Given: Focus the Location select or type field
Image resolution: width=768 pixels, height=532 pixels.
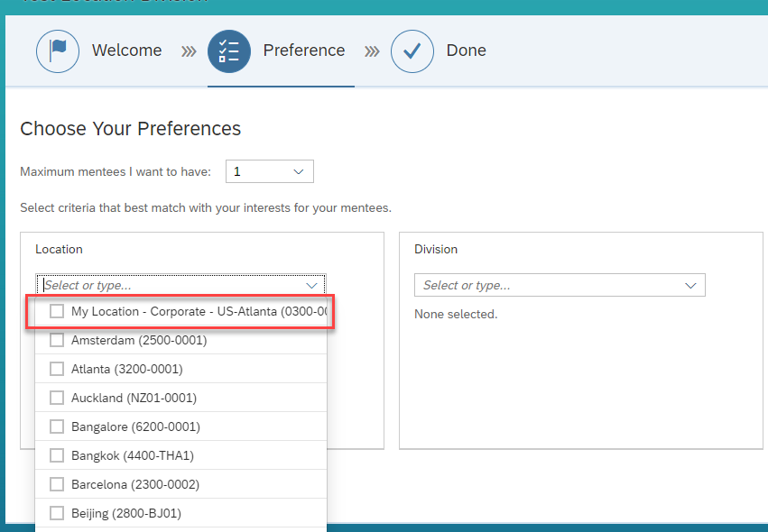Looking at the screenshot, I should tap(180, 285).
